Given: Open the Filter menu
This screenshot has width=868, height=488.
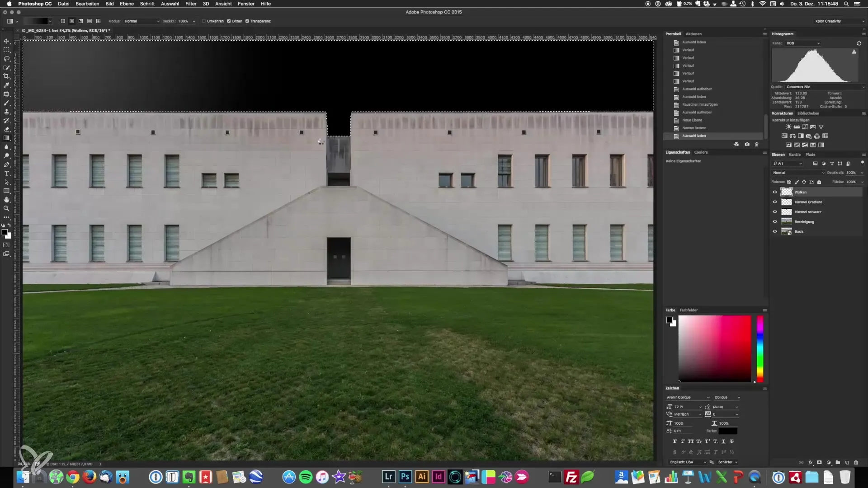Looking at the screenshot, I should pyautogui.click(x=191, y=4).
